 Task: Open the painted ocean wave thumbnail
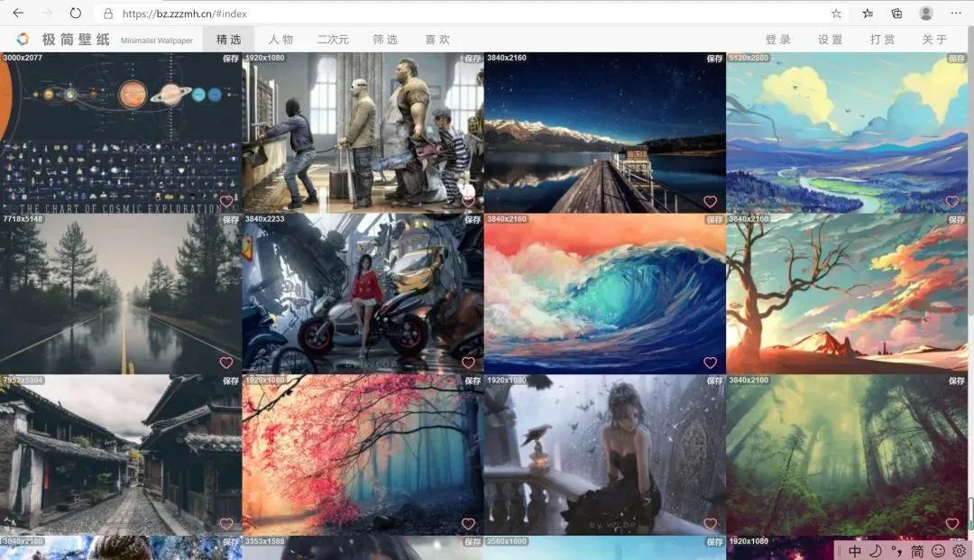tap(604, 294)
